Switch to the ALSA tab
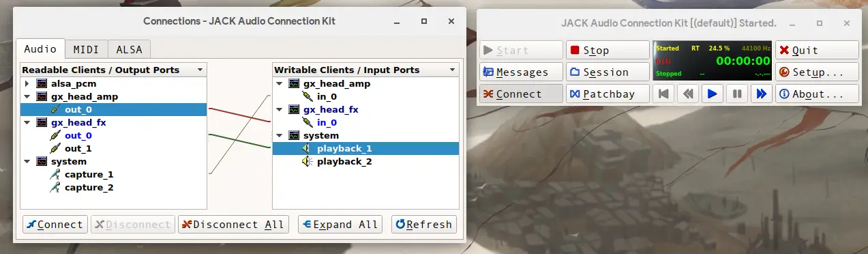The width and height of the screenshot is (868, 254). [129, 49]
